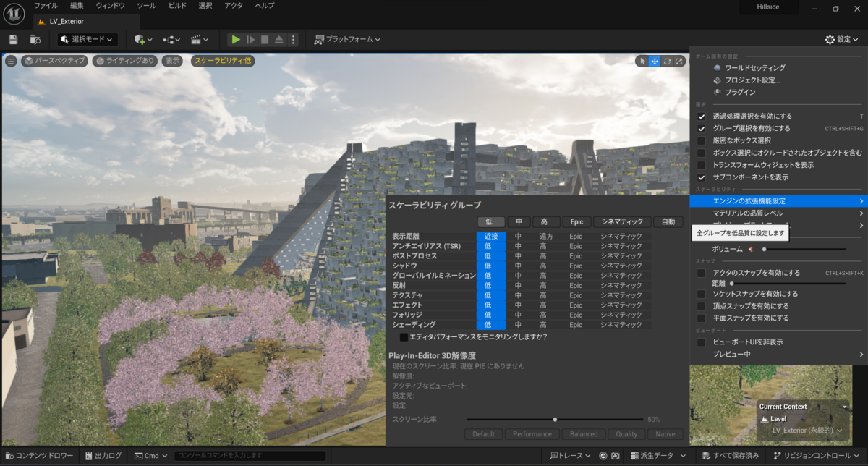868x466 pixels.
Task: Toggle 透過処理選択を有効にする checkbox
Action: coord(701,116)
